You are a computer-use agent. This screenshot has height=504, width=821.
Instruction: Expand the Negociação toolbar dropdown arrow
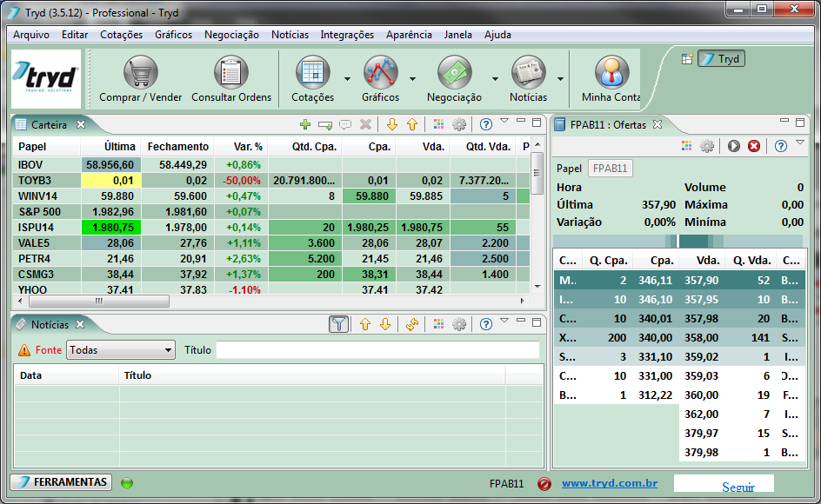pyautogui.click(x=495, y=79)
